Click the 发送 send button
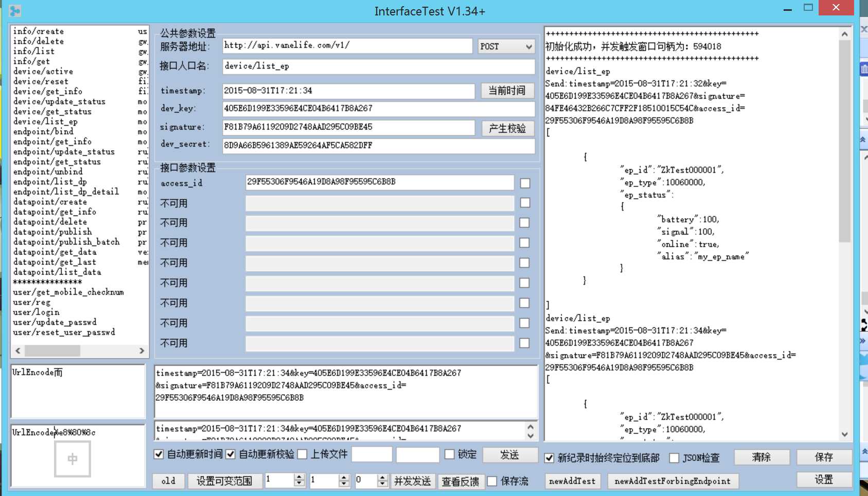The image size is (868, 496). (509, 454)
